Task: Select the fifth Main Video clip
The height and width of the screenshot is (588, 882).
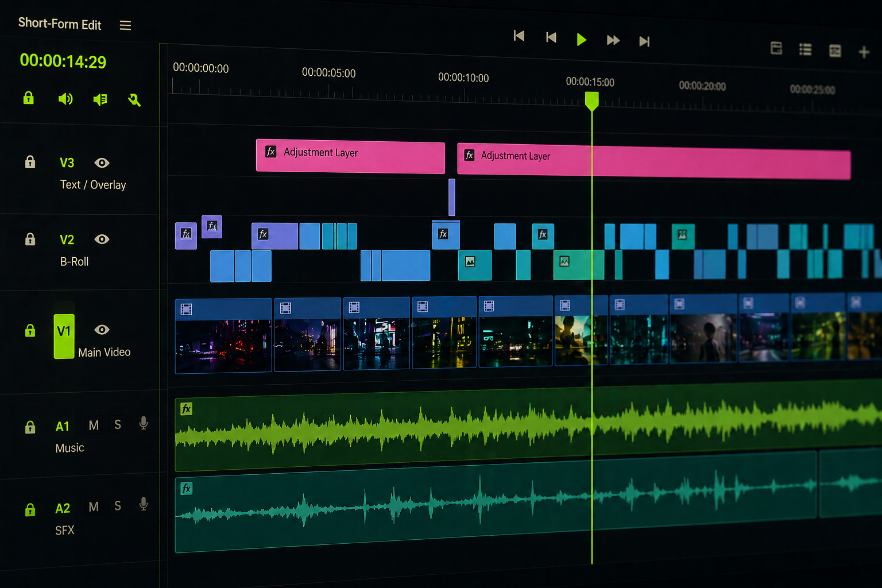Action: pyautogui.click(x=516, y=331)
